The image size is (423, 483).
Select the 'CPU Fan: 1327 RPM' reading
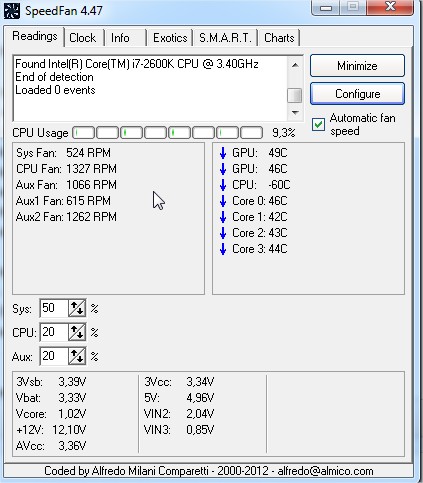[x=66, y=169]
